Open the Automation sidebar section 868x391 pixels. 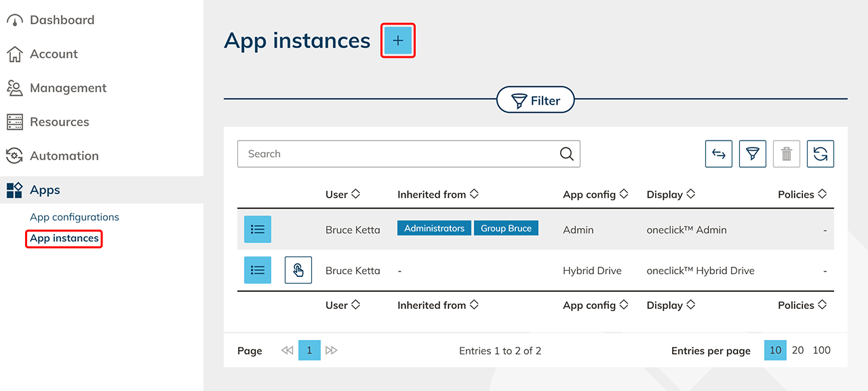[64, 156]
